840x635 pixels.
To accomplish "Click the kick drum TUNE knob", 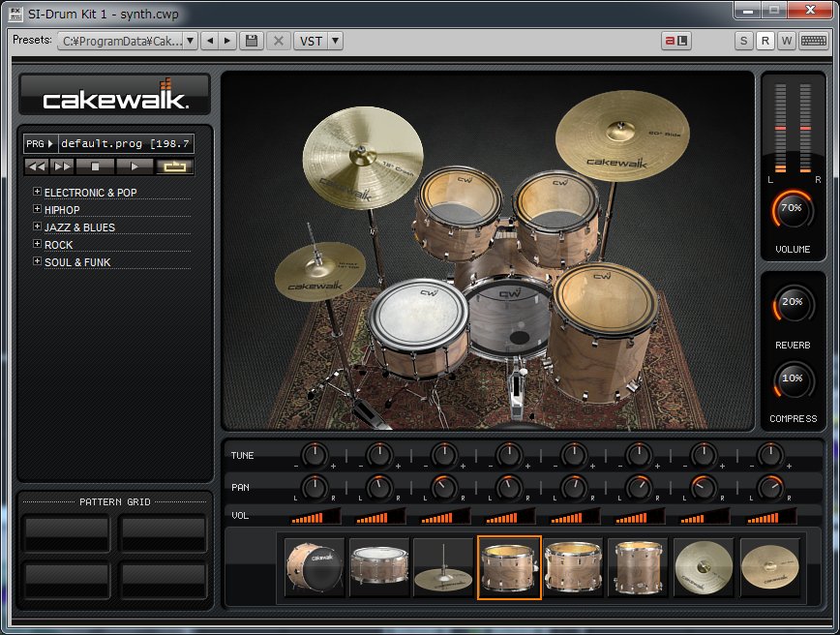I will [x=315, y=456].
